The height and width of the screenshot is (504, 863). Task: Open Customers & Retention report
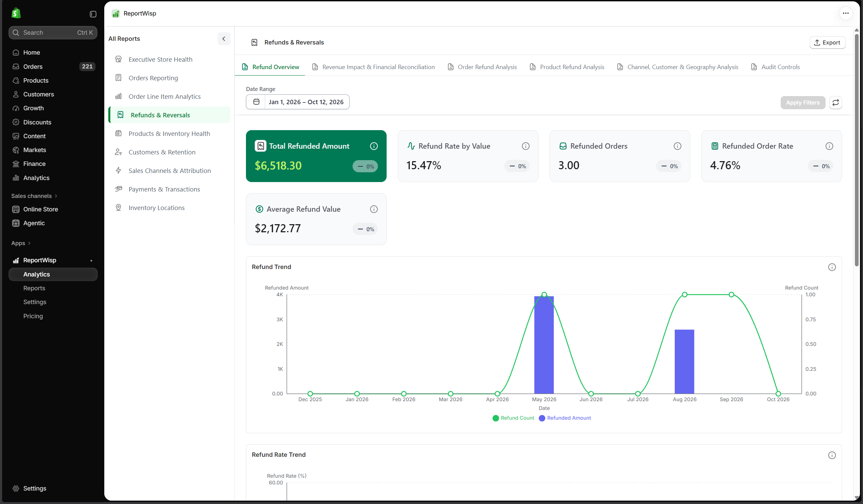click(169, 152)
